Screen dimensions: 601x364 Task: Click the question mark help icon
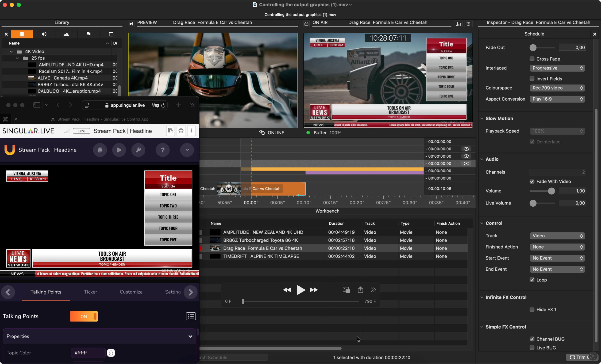pos(163,150)
